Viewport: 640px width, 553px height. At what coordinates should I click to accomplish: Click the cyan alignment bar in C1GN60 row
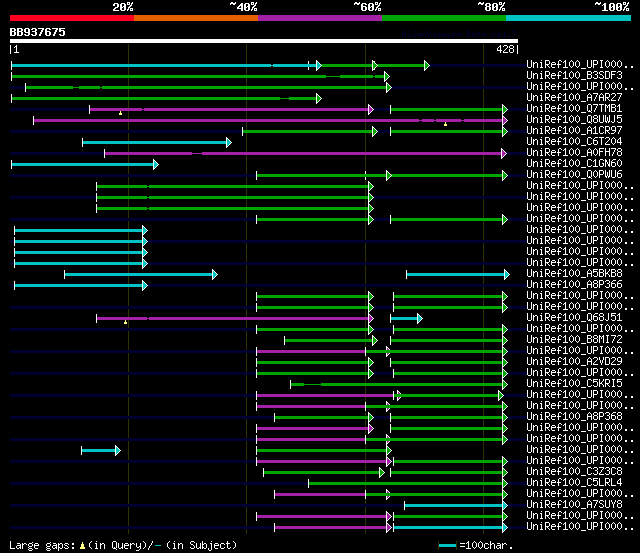[x=85, y=164]
